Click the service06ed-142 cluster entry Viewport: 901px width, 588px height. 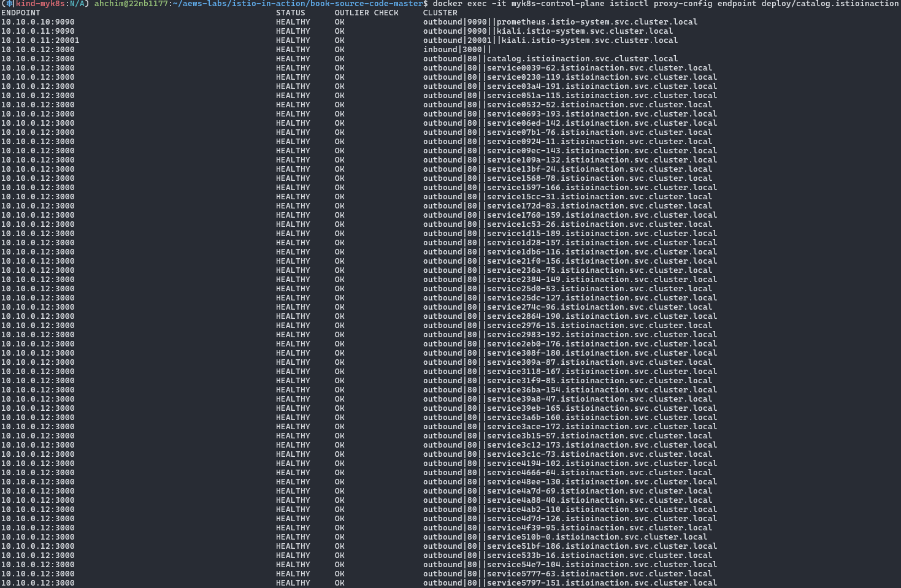(570, 123)
